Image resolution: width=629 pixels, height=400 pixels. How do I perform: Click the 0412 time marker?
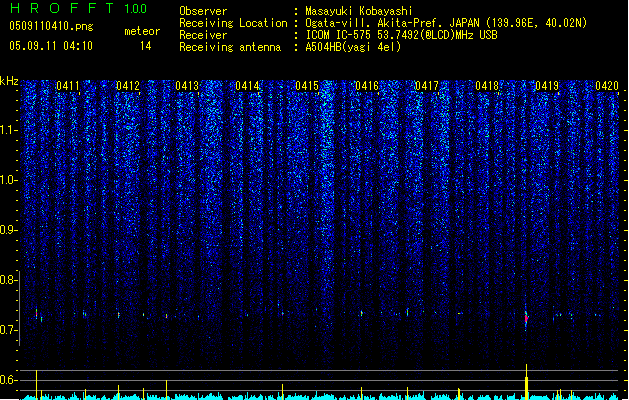click(128, 86)
